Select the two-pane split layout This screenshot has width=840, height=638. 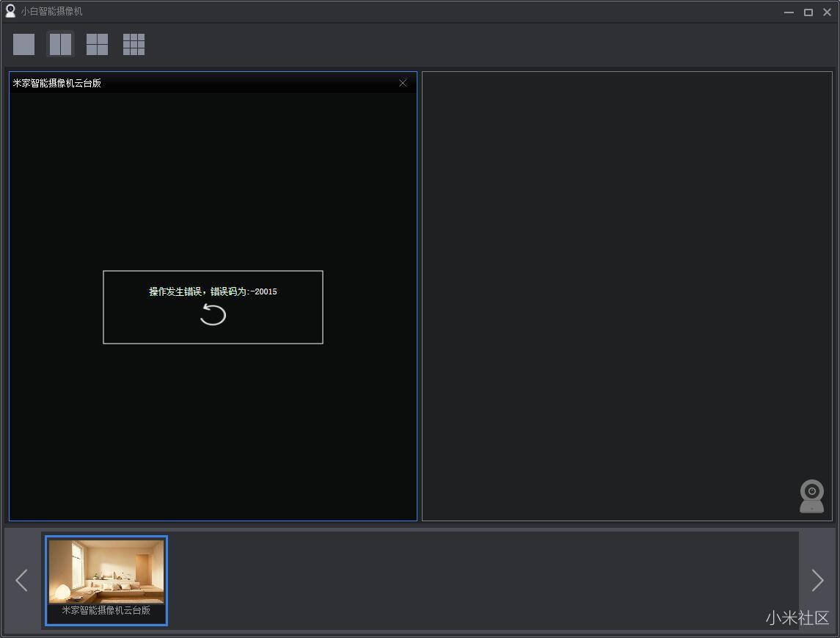(x=60, y=44)
